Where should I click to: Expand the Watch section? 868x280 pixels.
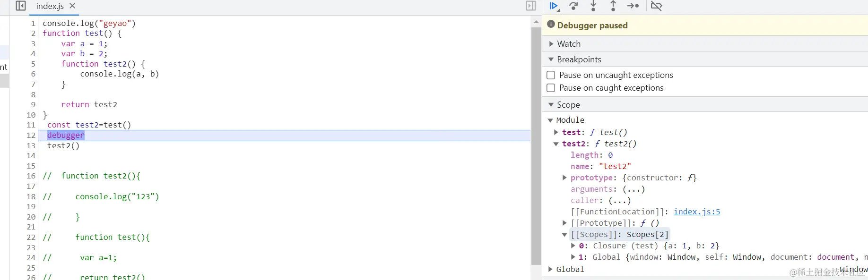(x=551, y=43)
